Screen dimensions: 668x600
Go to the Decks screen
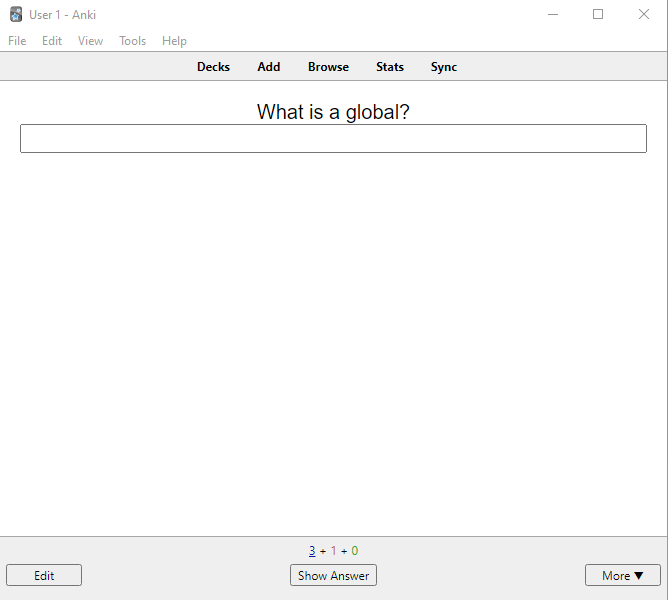coord(213,67)
